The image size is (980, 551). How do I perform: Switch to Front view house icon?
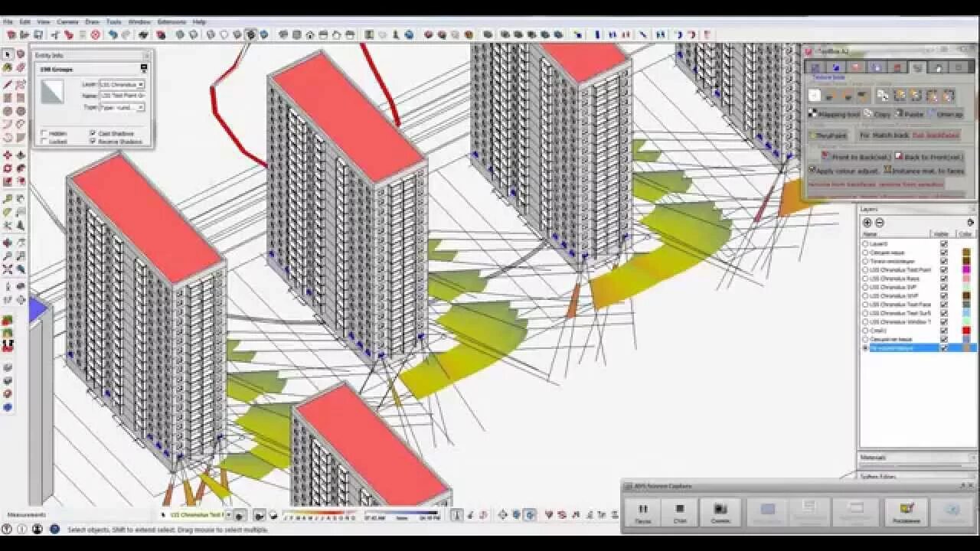[x=309, y=34]
